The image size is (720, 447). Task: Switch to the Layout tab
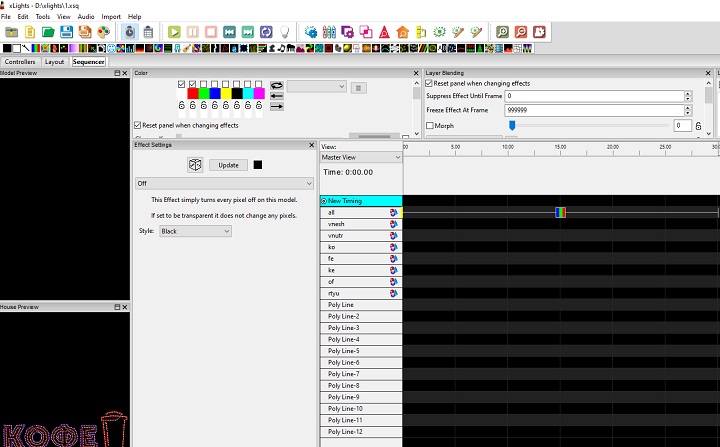click(54, 62)
